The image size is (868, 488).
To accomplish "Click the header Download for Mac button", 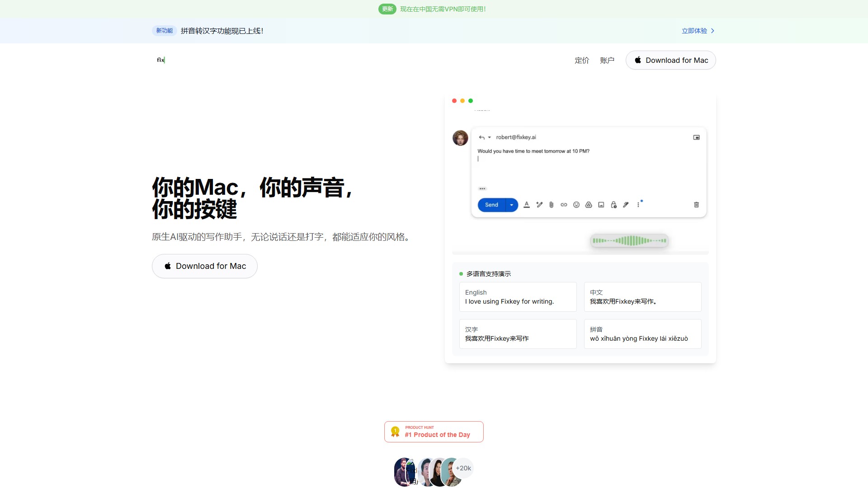I will click(x=671, y=61).
